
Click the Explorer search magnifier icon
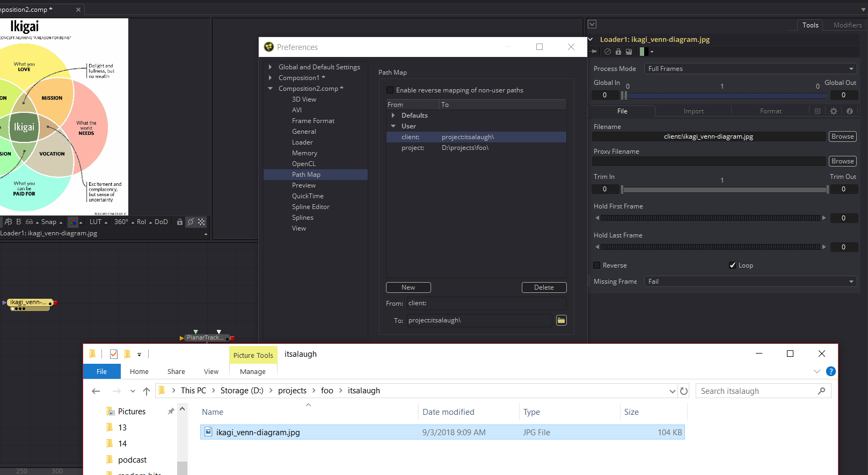pyautogui.click(x=821, y=391)
